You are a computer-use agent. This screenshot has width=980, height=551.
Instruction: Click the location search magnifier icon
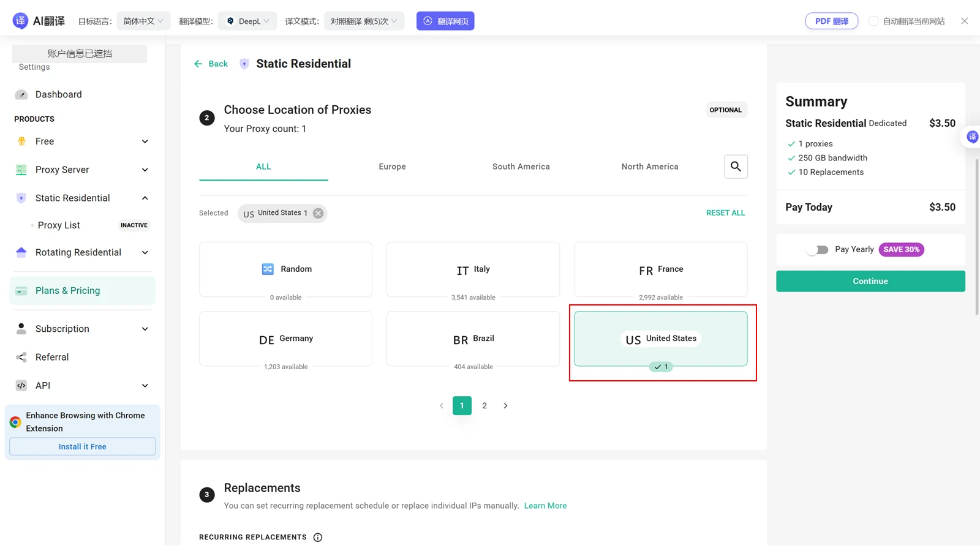736,167
